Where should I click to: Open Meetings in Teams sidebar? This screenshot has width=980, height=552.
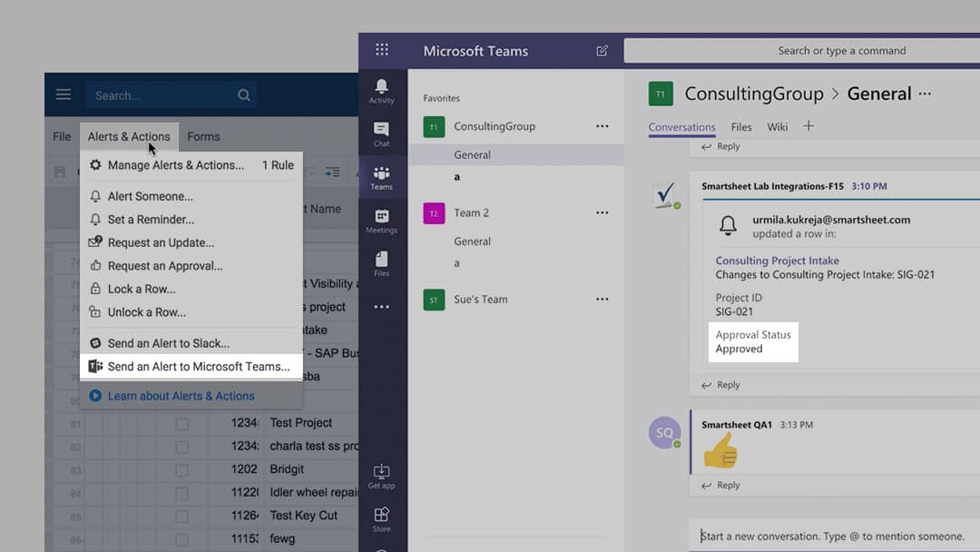coord(381,222)
